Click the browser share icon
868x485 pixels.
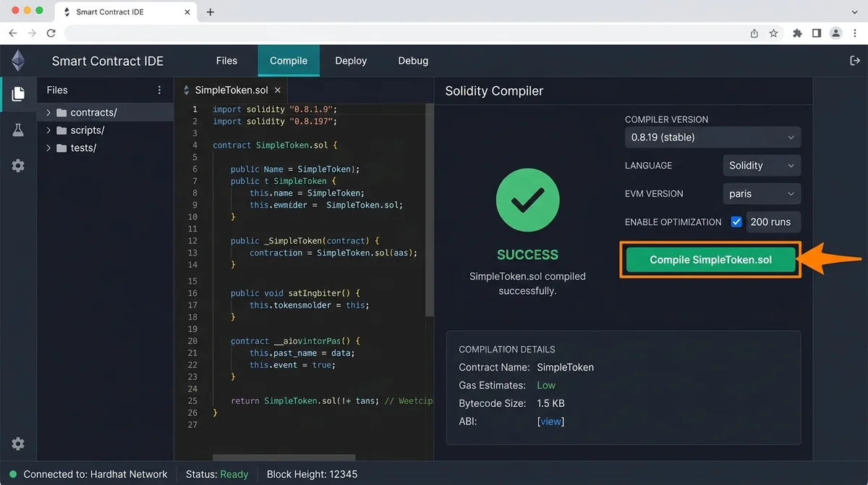click(x=754, y=33)
